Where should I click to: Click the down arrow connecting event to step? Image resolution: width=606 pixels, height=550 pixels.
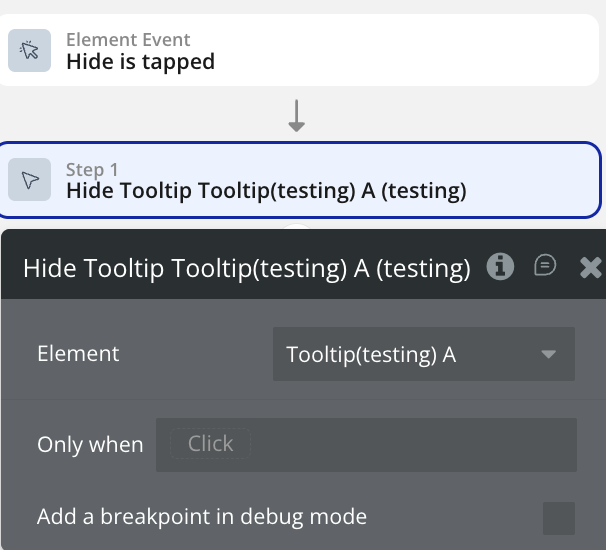tap(296, 116)
